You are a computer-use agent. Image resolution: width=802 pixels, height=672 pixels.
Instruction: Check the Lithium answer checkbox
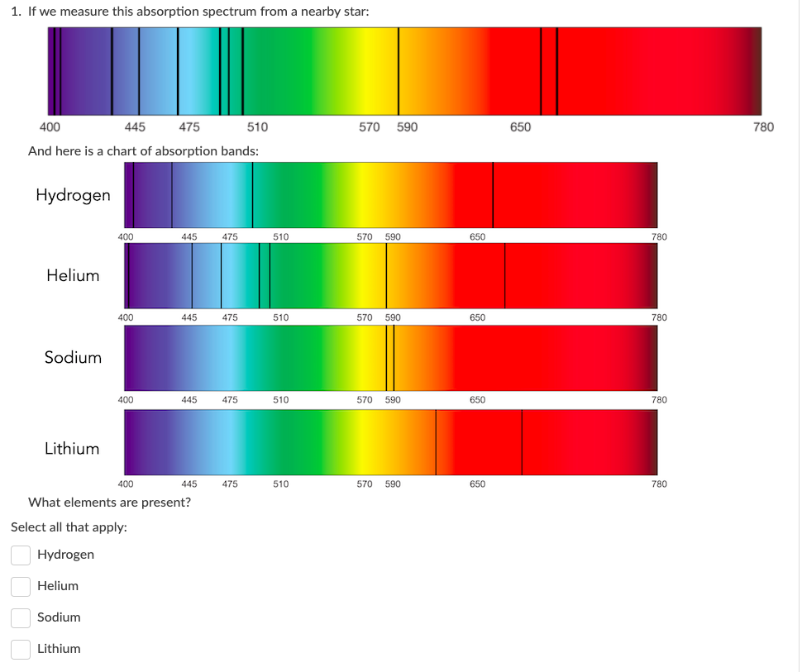(21, 649)
